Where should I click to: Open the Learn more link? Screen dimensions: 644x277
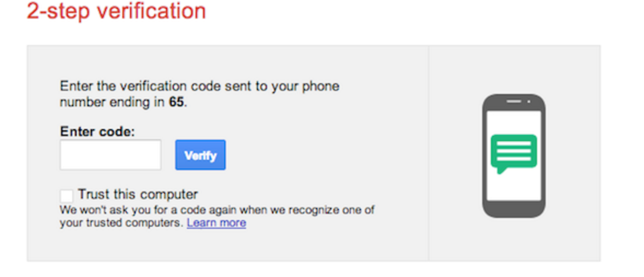pyautogui.click(x=216, y=223)
